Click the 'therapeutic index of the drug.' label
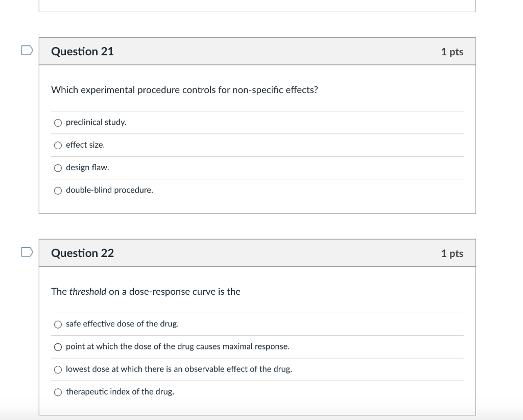The width and height of the screenshot is (523, 420). 120,392
